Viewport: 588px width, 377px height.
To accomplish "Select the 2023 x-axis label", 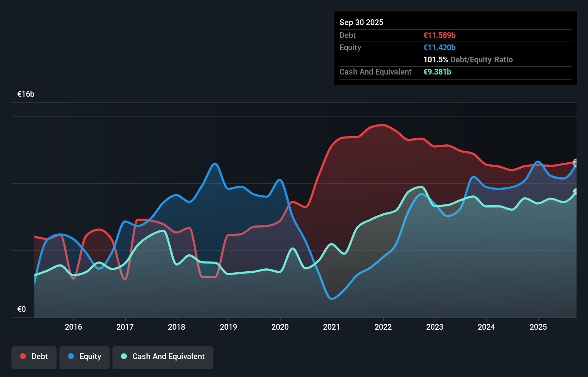I will [435, 327].
